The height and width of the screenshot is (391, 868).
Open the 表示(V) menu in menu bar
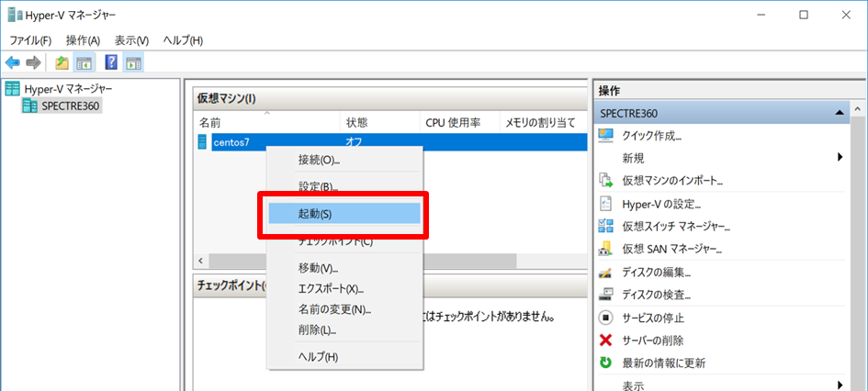point(131,40)
